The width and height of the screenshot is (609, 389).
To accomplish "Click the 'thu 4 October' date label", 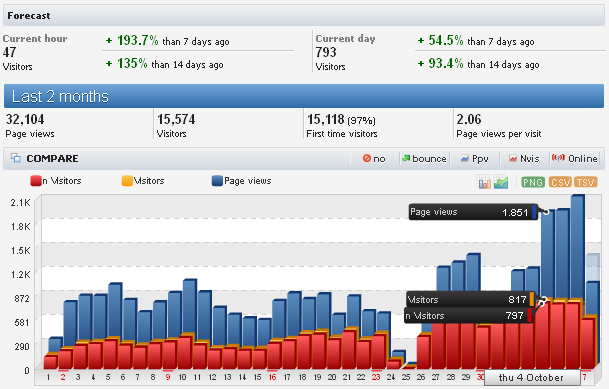I will [x=531, y=377].
